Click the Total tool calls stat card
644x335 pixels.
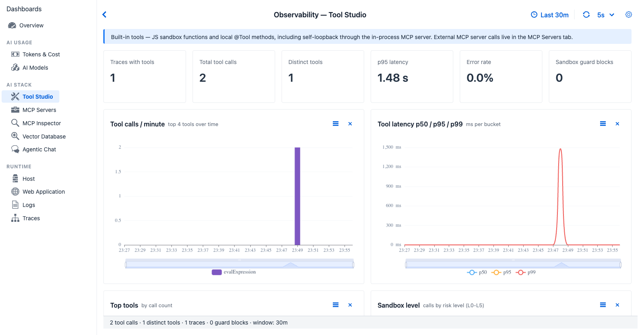(x=234, y=77)
